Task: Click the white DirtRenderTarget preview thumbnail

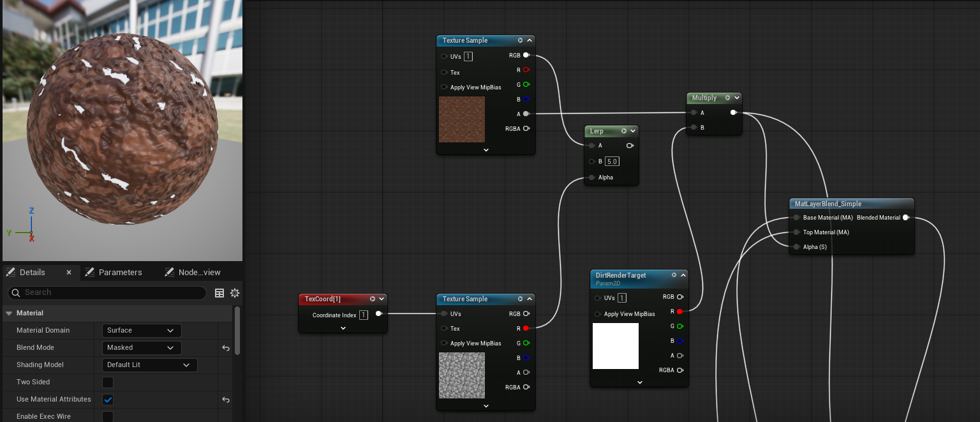Action: pyautogui.click(x=616, y=346)
